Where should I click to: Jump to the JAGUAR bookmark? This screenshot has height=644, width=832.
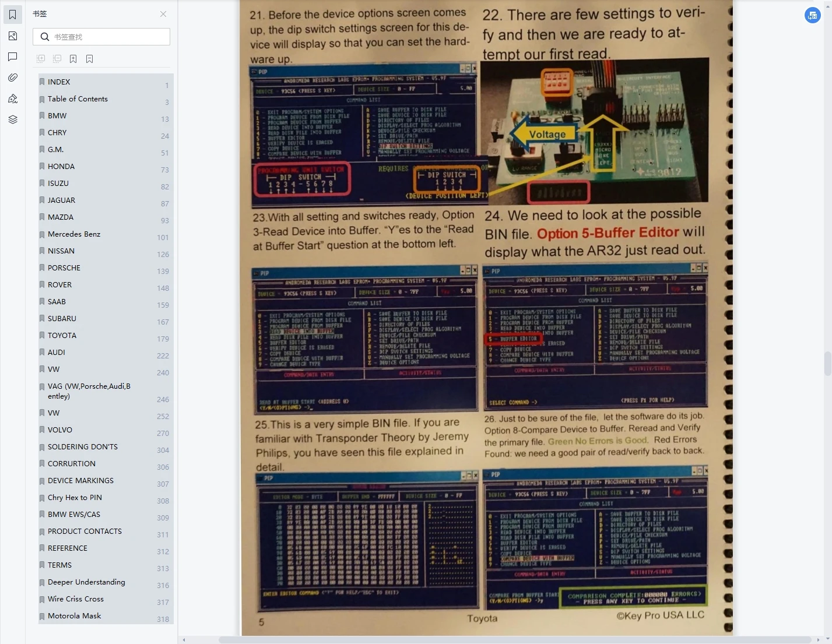[x=106, y=200]
